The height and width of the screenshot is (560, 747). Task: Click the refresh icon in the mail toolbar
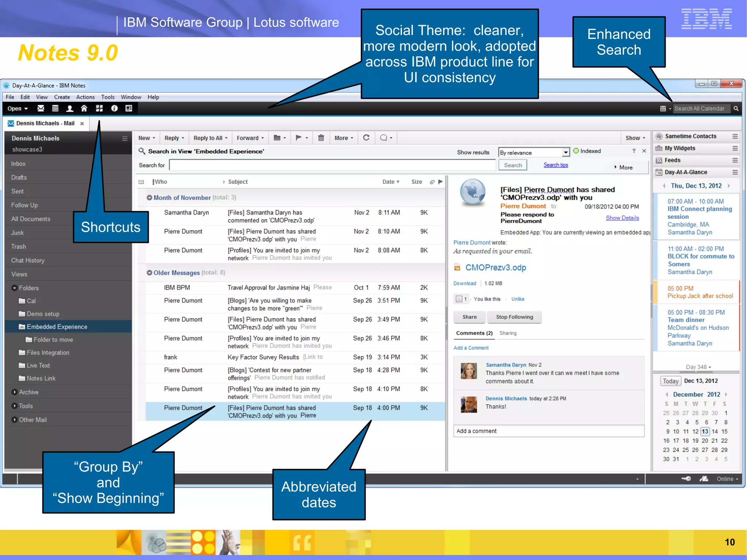point(366,138)
